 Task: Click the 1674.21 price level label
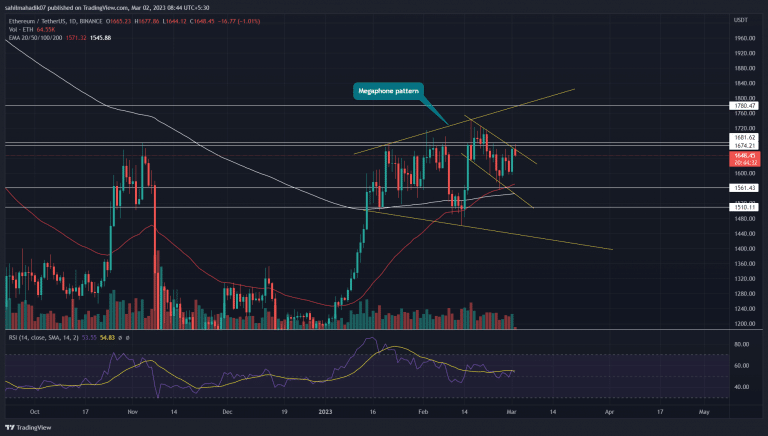point(744,146)
